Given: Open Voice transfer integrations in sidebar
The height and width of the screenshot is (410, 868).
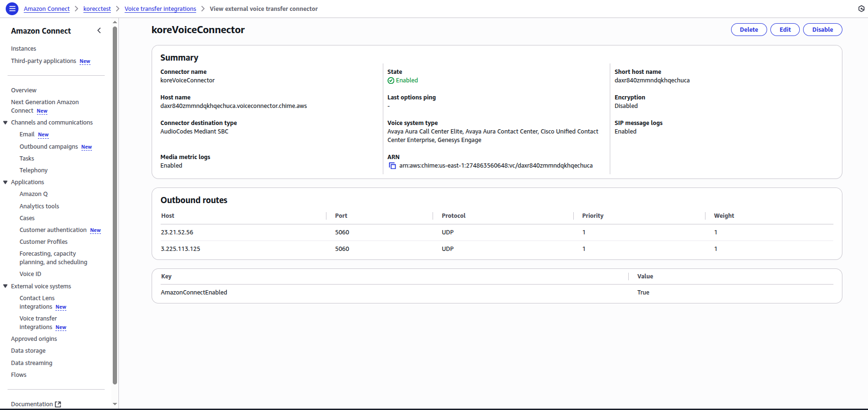Looking at the screenshot, I should (x=38, y=323).
